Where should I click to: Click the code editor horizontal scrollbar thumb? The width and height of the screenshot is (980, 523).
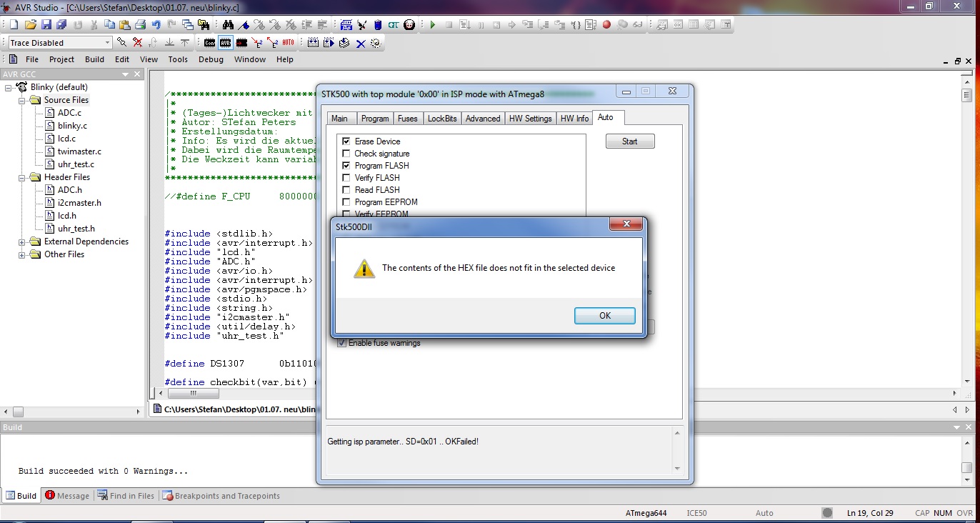pos(193,393)
